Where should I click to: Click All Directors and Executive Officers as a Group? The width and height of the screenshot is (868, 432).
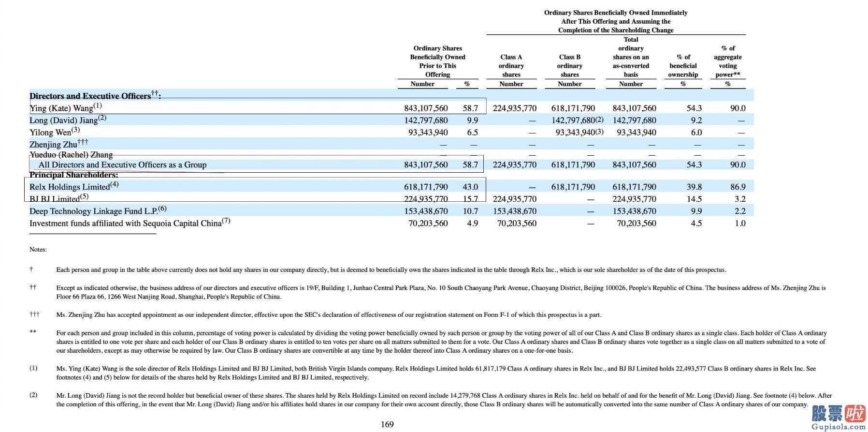(122, 165)
